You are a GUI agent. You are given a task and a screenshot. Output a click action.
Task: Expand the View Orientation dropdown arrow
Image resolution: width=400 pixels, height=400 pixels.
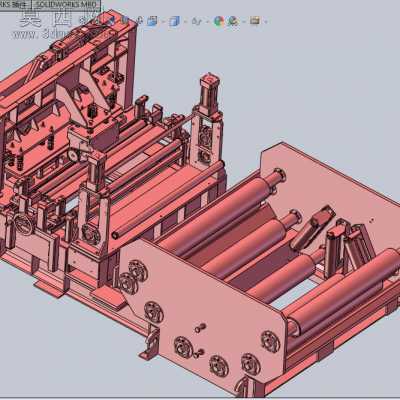point(164,22)
